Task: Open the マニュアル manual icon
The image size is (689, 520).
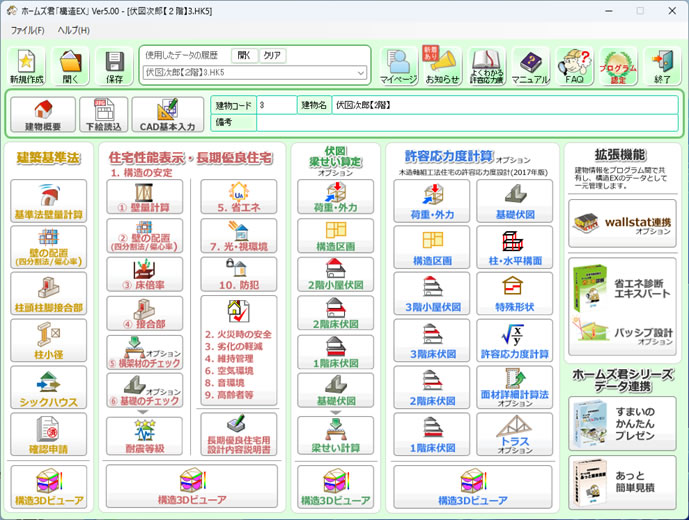Action: tap(530, 66)
